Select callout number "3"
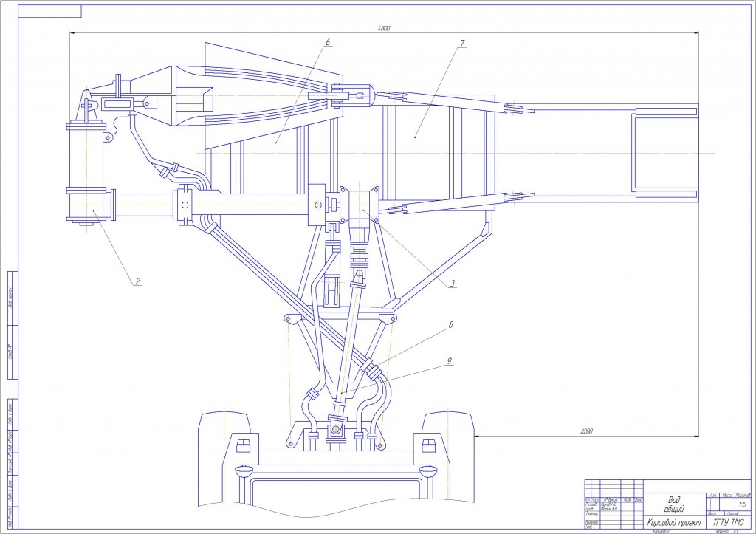Viewport: 756px width, 534px height. click(x=453, y=283)
